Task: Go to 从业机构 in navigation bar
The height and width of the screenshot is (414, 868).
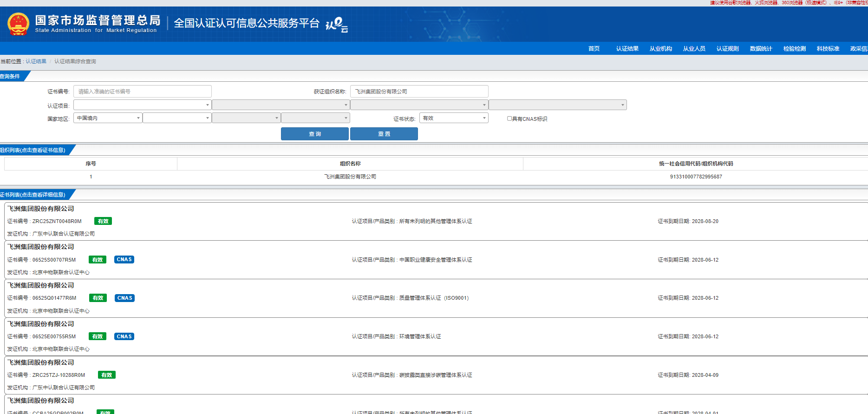Action: coord(660,49)
